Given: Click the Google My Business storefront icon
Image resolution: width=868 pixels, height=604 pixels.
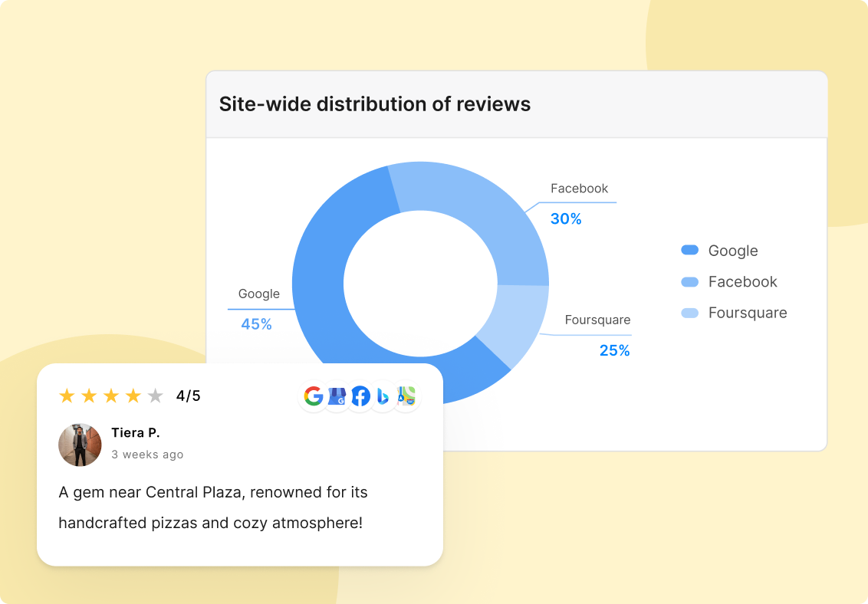Looking at the screenshot, I should [337, 396].
